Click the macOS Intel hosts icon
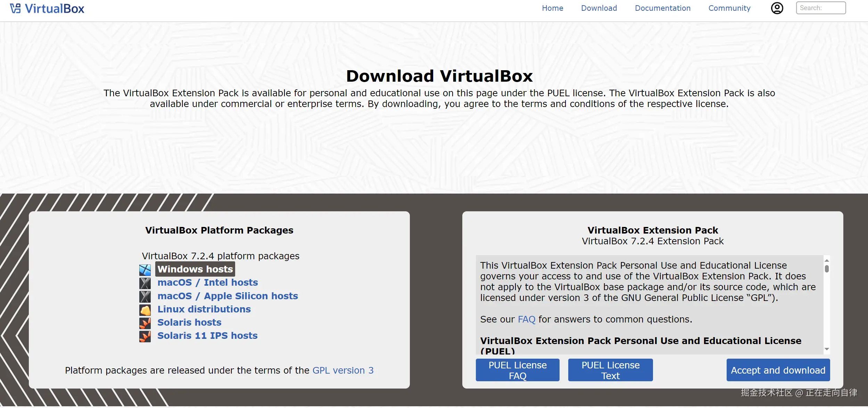 pos(145,283)
